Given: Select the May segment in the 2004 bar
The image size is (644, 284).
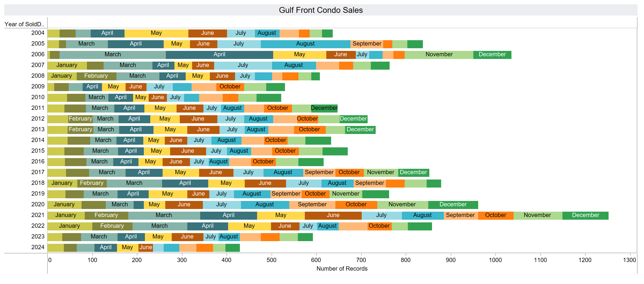Looking at the screenshot, I should coord(156,33).
